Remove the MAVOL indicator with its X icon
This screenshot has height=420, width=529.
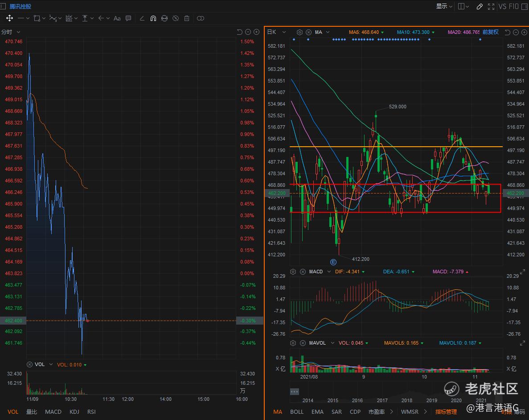coord(303,343)
